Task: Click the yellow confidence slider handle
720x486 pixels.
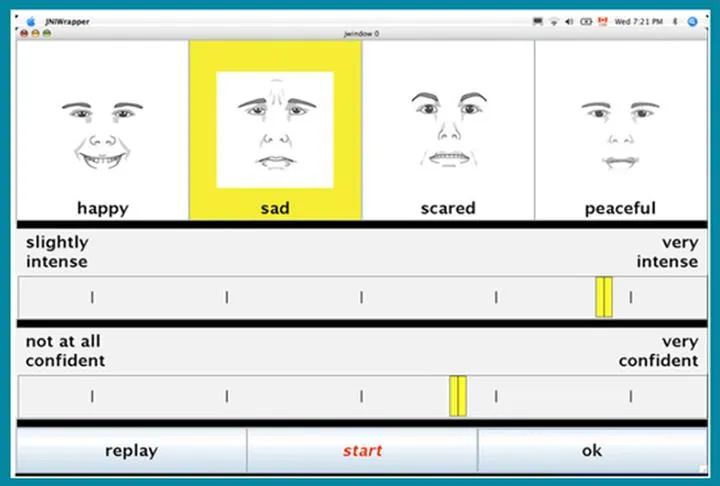Action: pos(458,396)
